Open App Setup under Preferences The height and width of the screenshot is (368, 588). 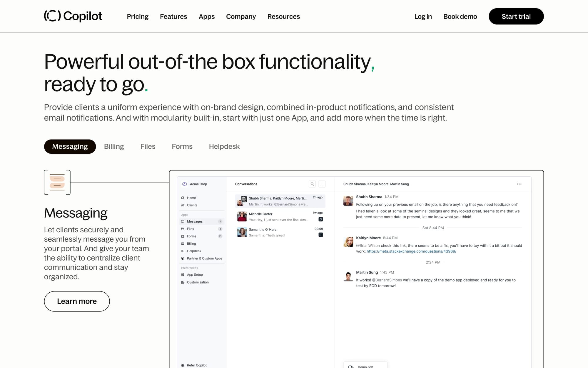195,274
